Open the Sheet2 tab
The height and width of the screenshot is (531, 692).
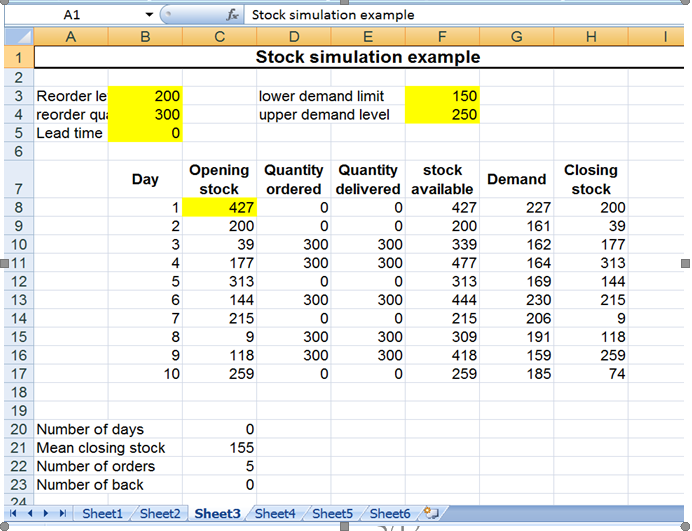159,513
